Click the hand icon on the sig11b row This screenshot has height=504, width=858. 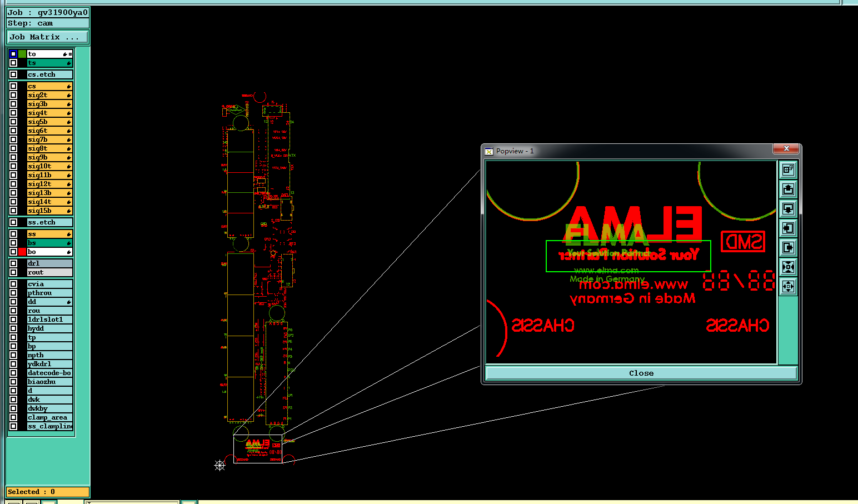(69, 175)
